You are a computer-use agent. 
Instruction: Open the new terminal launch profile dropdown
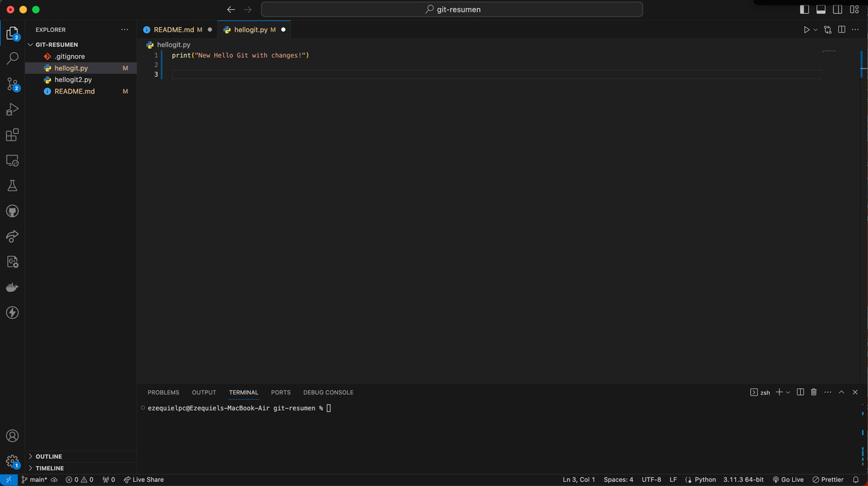[788, 392]
